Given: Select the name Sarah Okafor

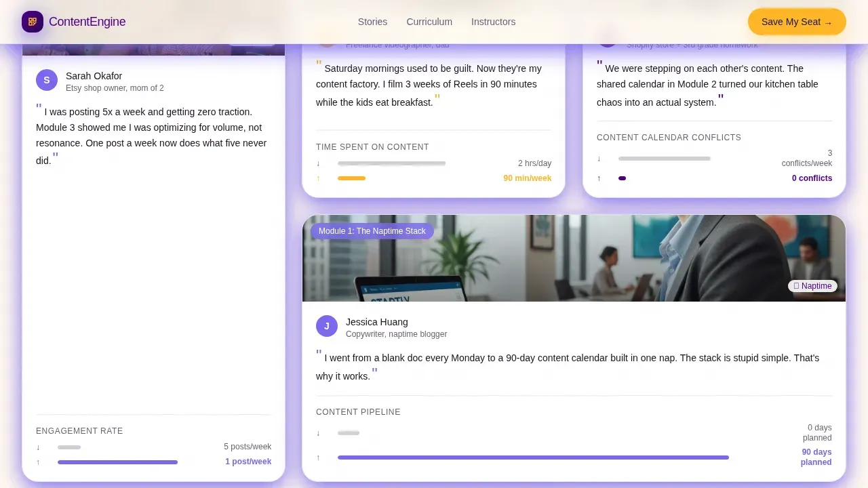Looking at the screenshot, I should click(x=94, y=76).
